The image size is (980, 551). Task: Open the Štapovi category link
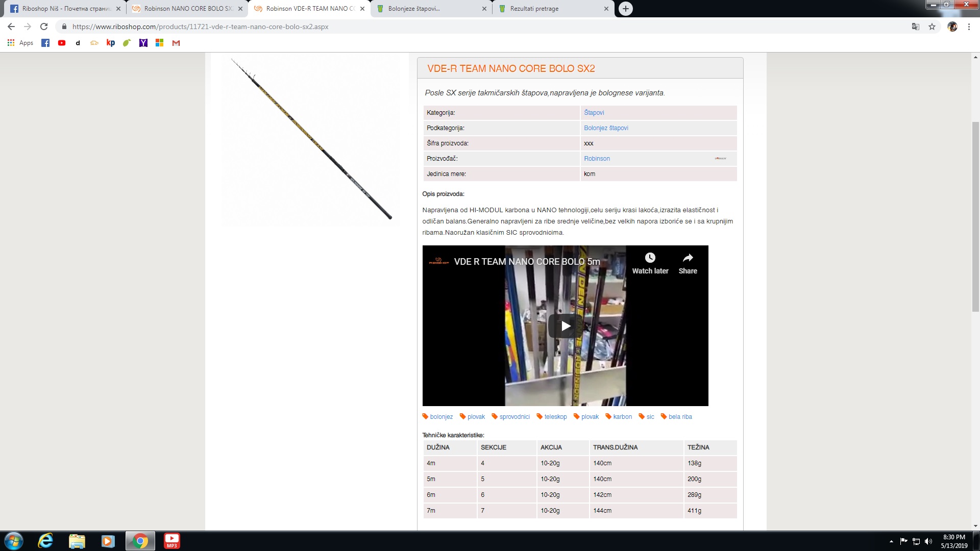(x=594, y=113)
